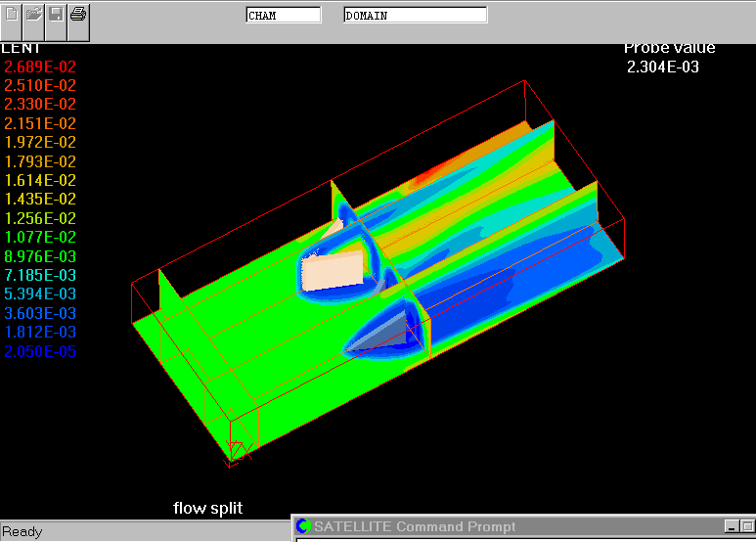The height and width of the screenshot is (542, 756).
Task: Minimize the SATELLITE Command Prompt window
Action: 732,527
